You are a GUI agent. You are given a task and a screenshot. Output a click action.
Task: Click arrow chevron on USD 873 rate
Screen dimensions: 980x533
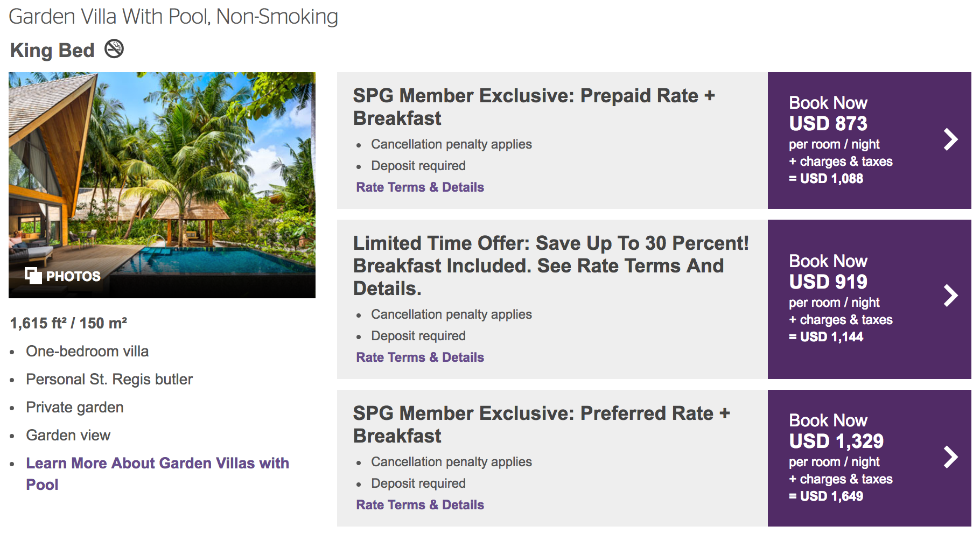tap(950, 139)
